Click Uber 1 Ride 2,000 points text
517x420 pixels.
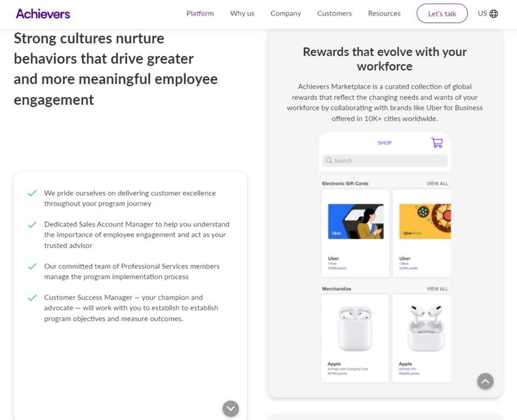[x=337, y=263]
